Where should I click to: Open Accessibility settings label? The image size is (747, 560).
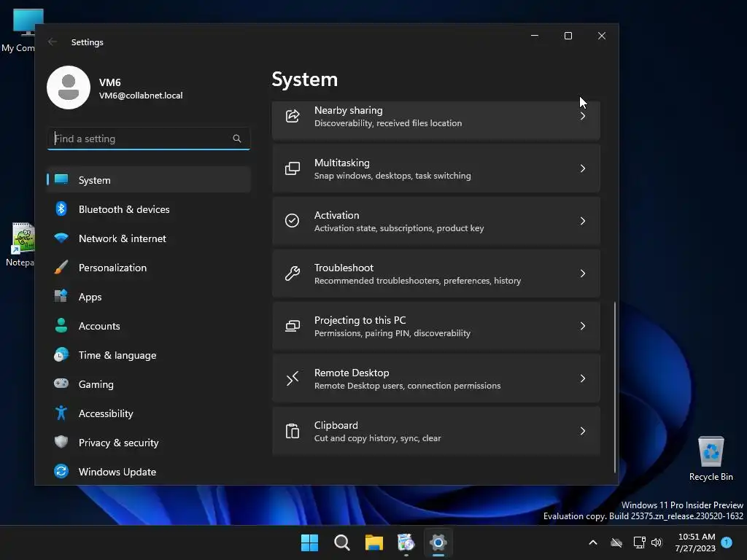click(106, 413)
